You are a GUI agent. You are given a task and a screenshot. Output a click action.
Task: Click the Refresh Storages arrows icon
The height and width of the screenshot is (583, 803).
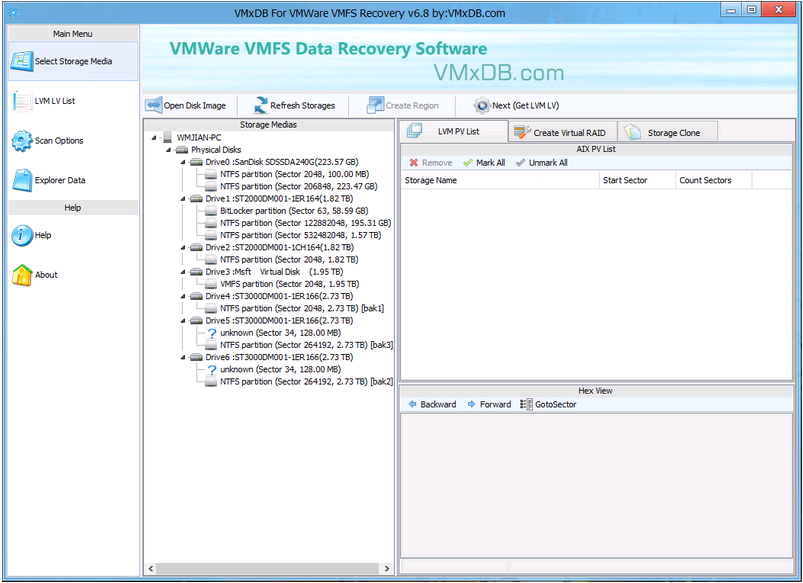261,105
